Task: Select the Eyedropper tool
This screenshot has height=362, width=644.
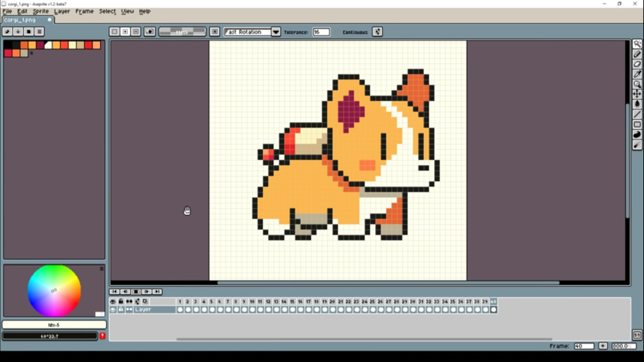Action: pyautogui.click(x=637, y=74)
